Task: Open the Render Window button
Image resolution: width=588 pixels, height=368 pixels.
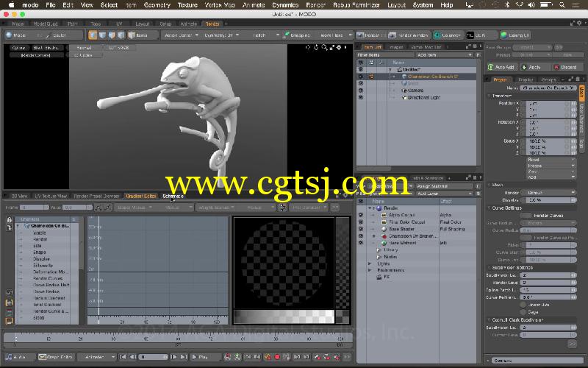Action: click(x=409, y=35)
